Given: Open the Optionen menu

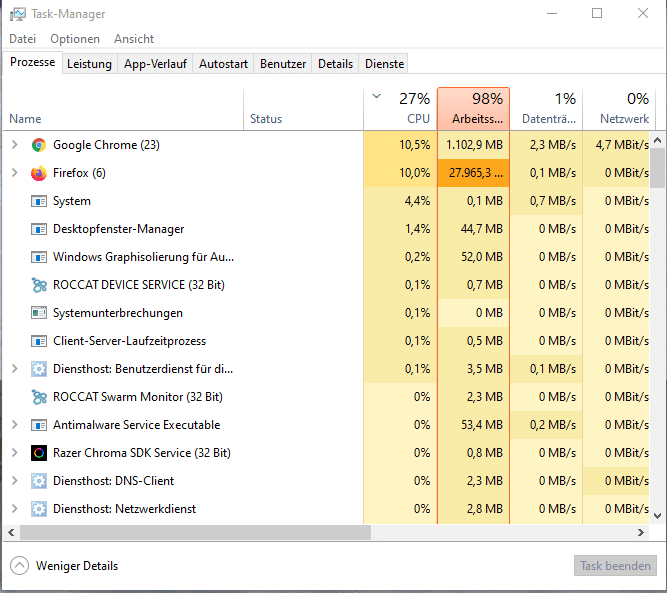Looking at the screenshot, I should tap(75, 39).
